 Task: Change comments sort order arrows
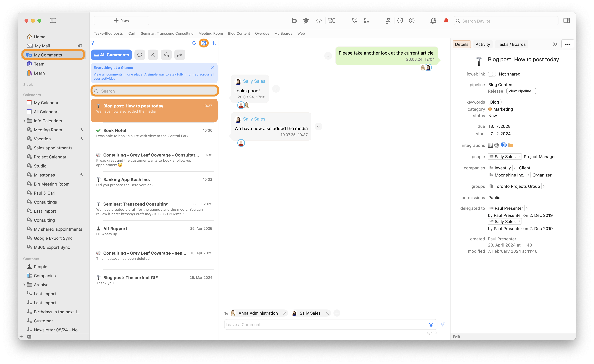[215, 43]
